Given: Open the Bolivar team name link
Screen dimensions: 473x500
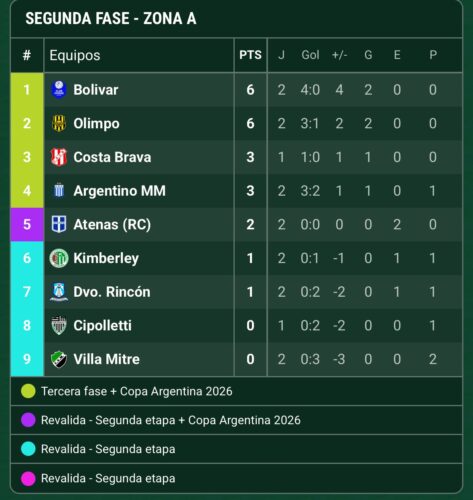Looking at the screenshot, I should pos(96,90).
